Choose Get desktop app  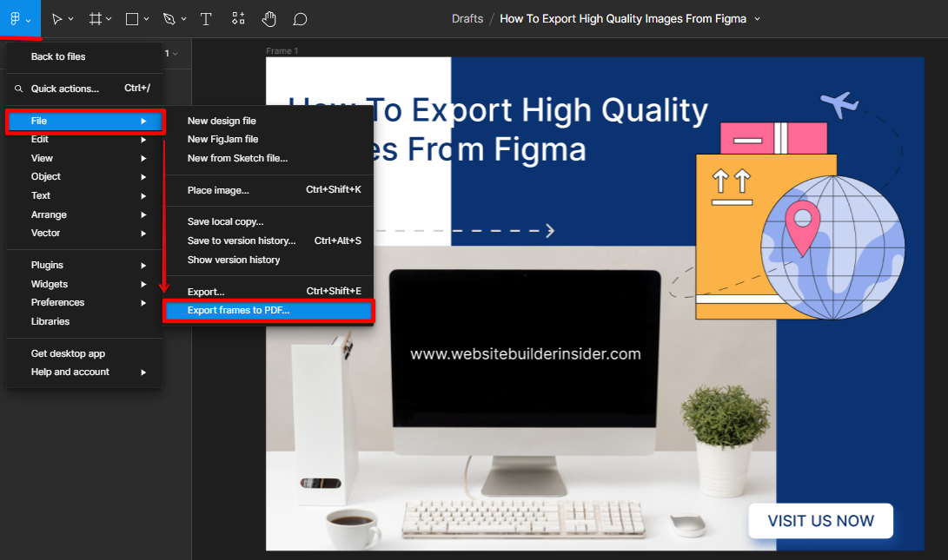tap(84, 353)
